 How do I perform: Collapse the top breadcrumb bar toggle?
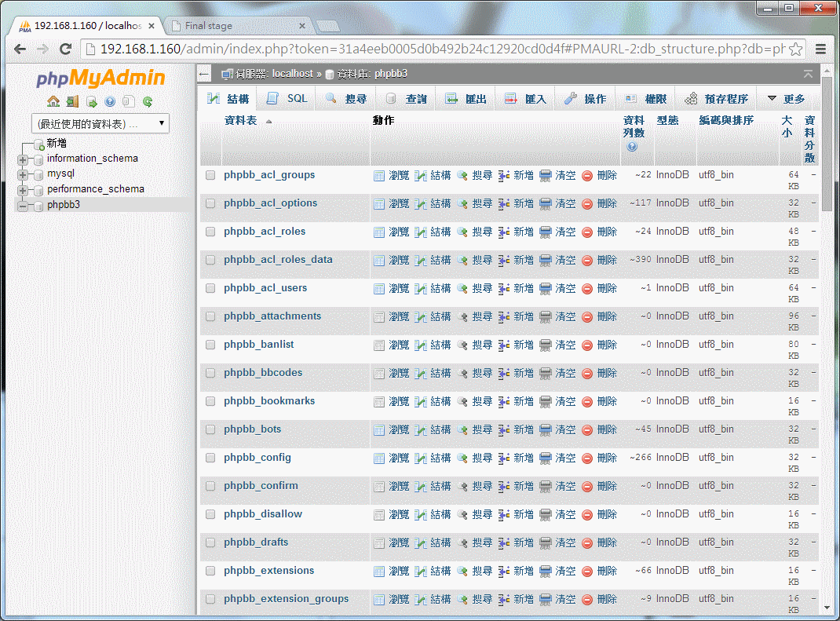pyautogui.click(x=808, y=74)
